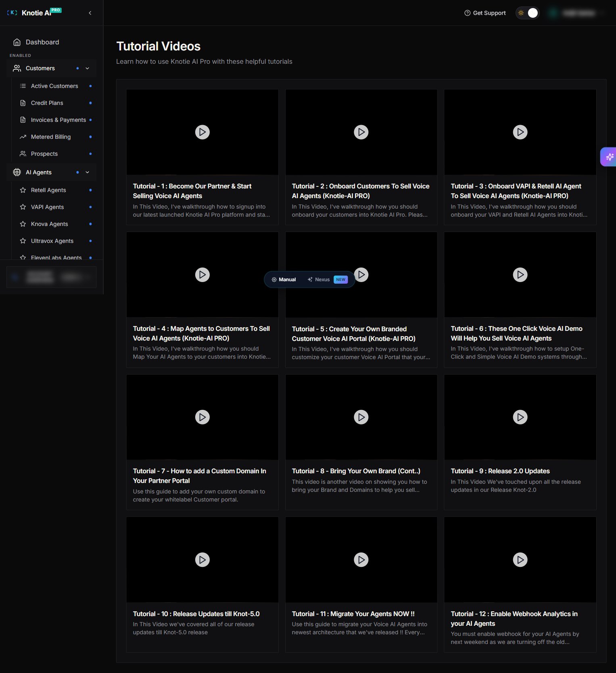Click the Customers people icon
The height and width of the screenshot is (673, 616).
pos(17,68)
